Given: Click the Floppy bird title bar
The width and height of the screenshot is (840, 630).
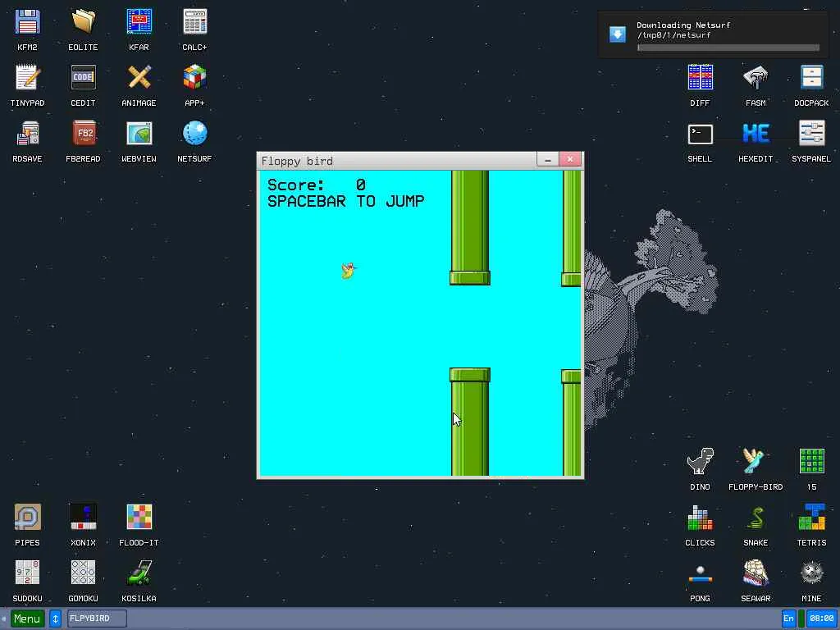Looking at the screenshot, I should [397, 161].
